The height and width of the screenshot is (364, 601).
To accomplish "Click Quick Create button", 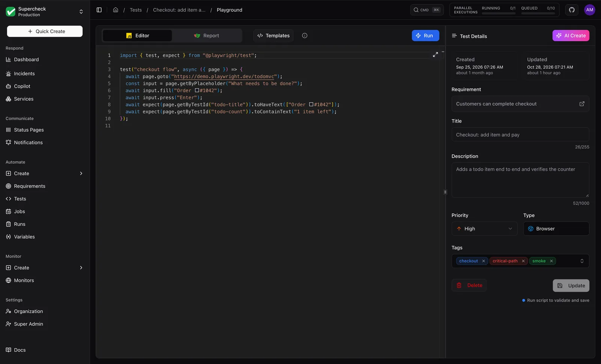I will (45, 32).
